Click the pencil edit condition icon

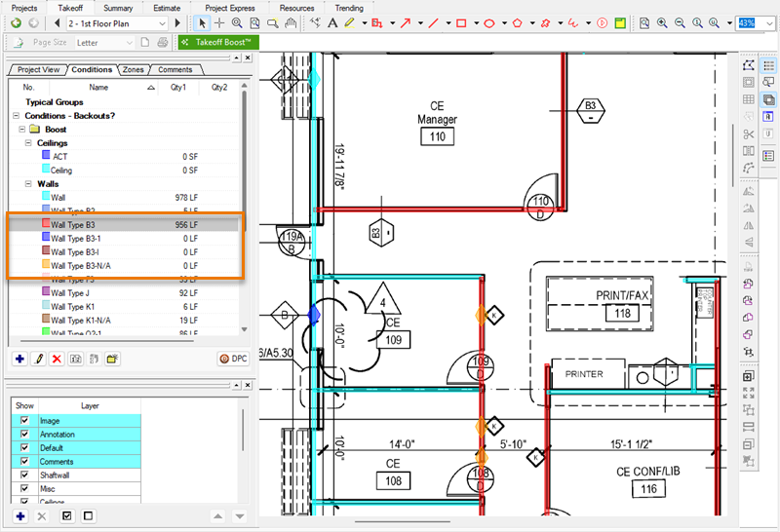[39, 360]
